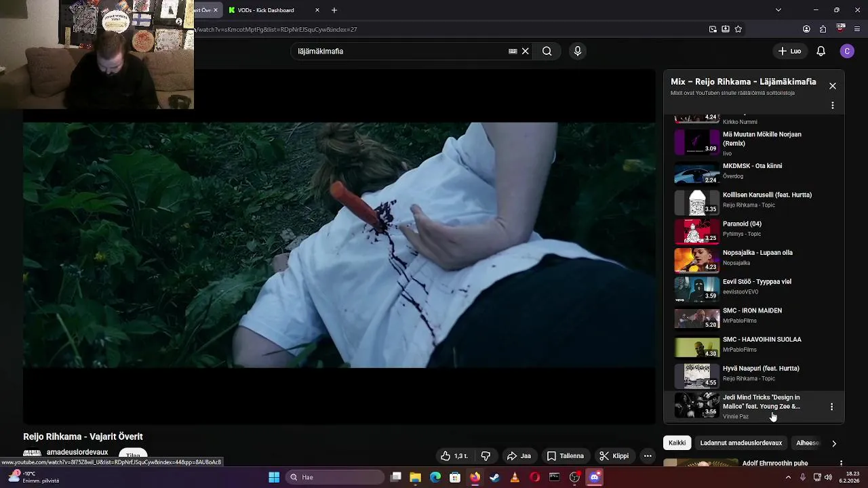
Task: Open Steam from the taskbar
Action: [x=495, y=477]
